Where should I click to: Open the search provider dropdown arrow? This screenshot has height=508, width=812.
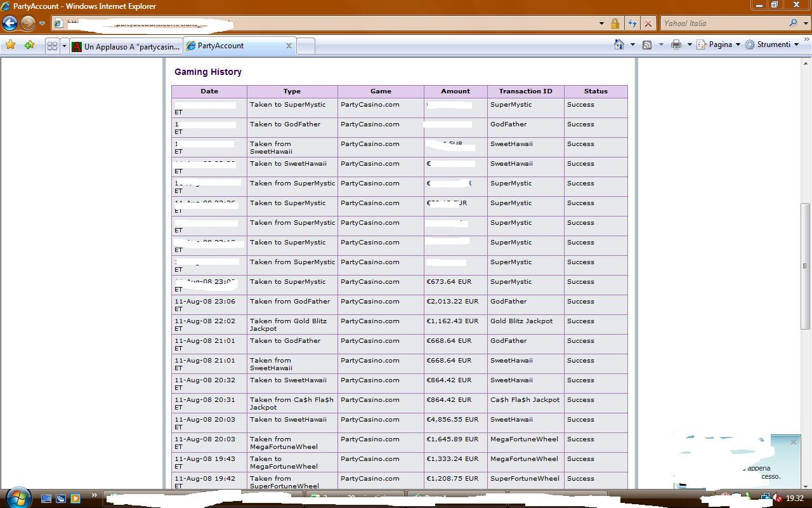coord(806,23)
